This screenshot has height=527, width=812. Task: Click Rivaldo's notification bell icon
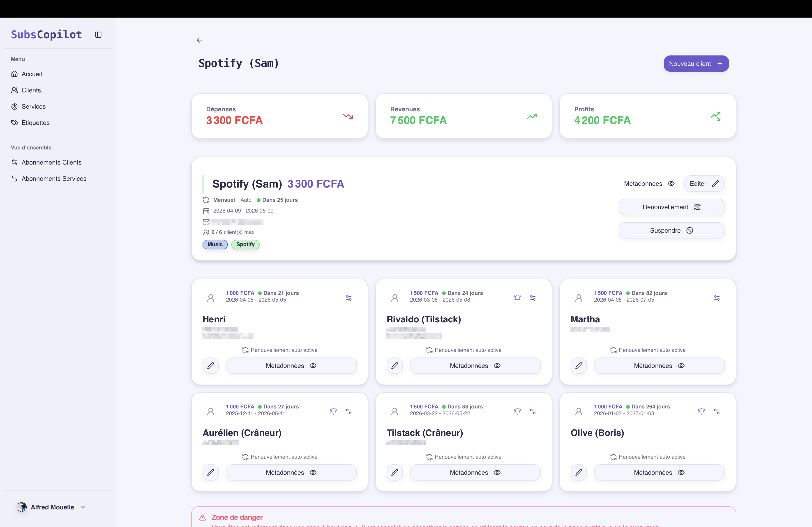(517, 298)
